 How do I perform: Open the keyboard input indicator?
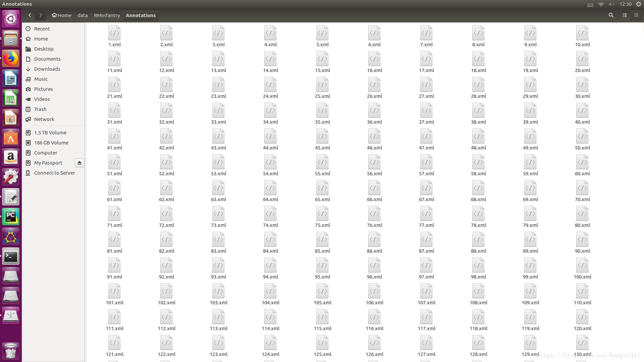click(x=590, y=4)
